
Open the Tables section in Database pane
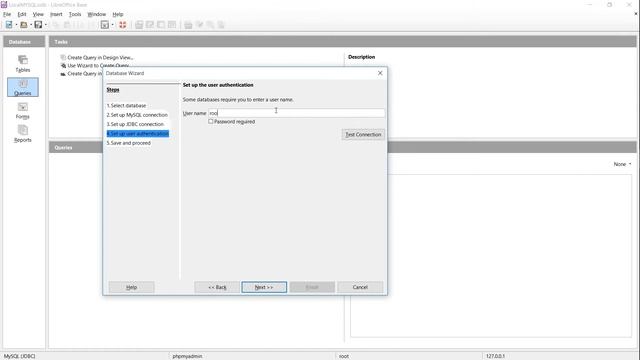point(23,64)
